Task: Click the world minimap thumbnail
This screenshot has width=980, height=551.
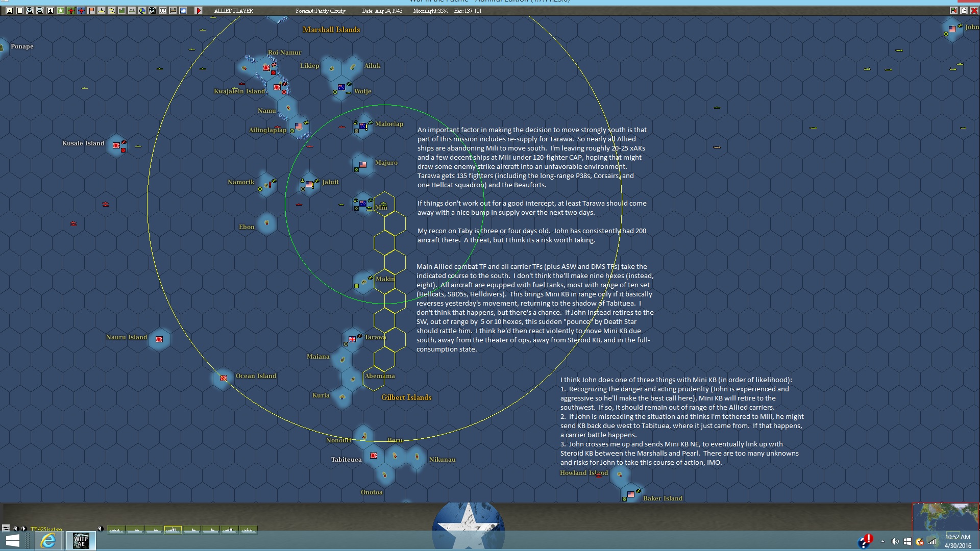Action: point(945,516)
